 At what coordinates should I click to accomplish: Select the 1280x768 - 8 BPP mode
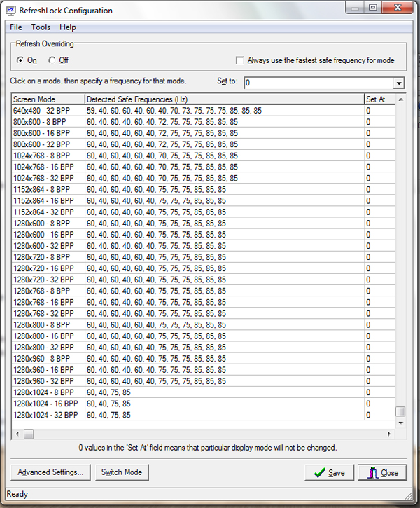[203, 291]
